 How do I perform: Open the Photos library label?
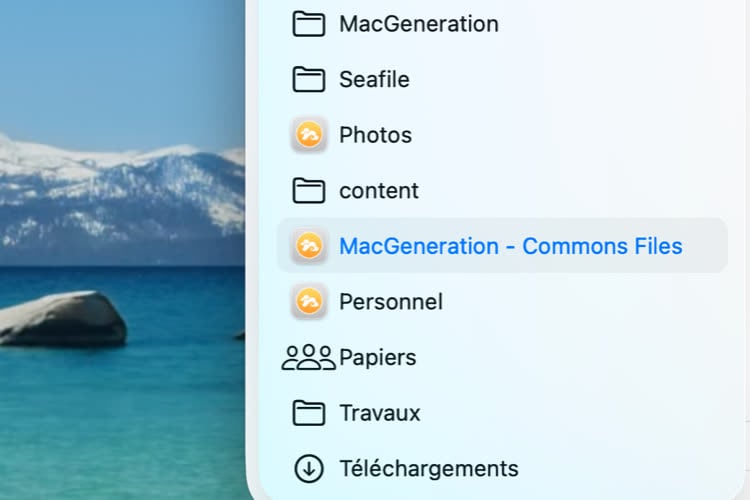click(x=375, y=135)
